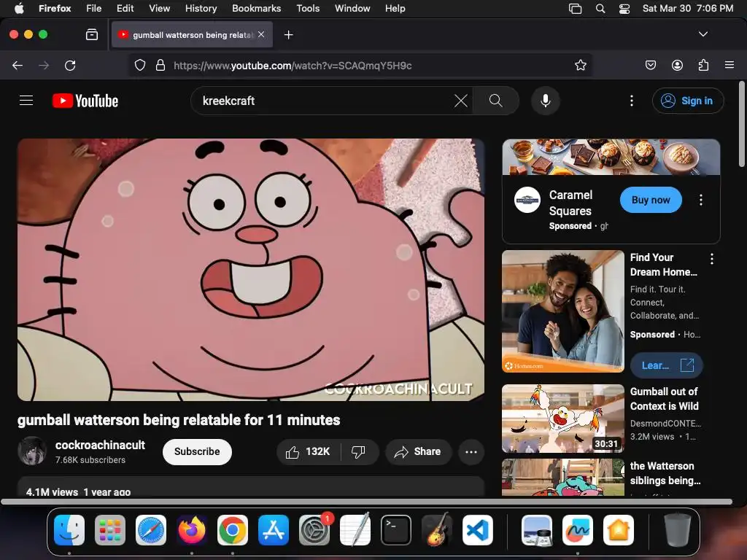Clear the kreekcraft search text
Viewport: 747px width, 560px height.
461,101
